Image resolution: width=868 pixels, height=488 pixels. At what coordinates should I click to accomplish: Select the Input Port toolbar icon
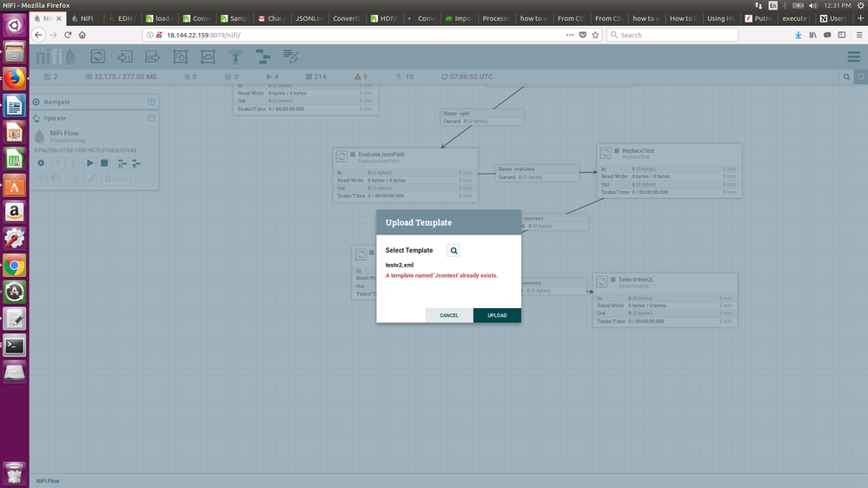point(125,56)
